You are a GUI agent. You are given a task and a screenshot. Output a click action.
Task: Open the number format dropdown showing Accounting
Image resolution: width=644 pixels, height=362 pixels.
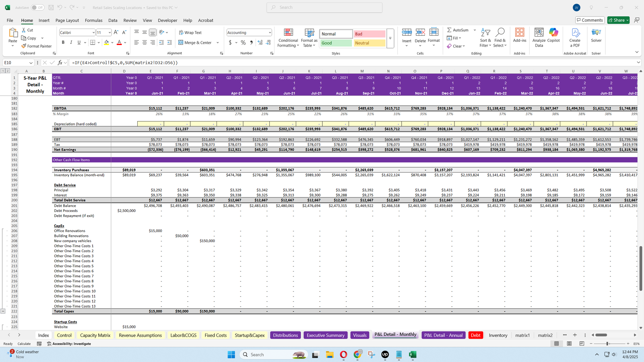[x=269, y=33]
